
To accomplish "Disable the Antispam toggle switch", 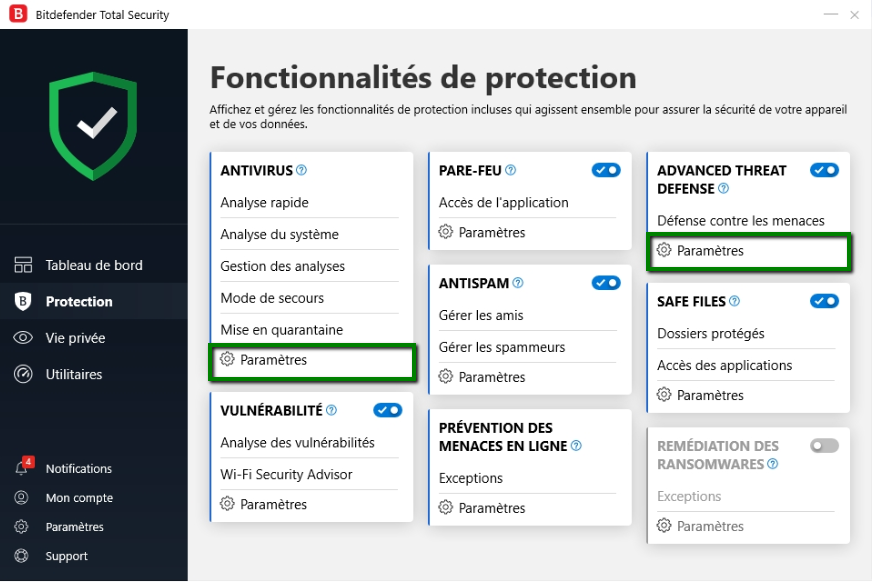I will click(x=606, y=283).
